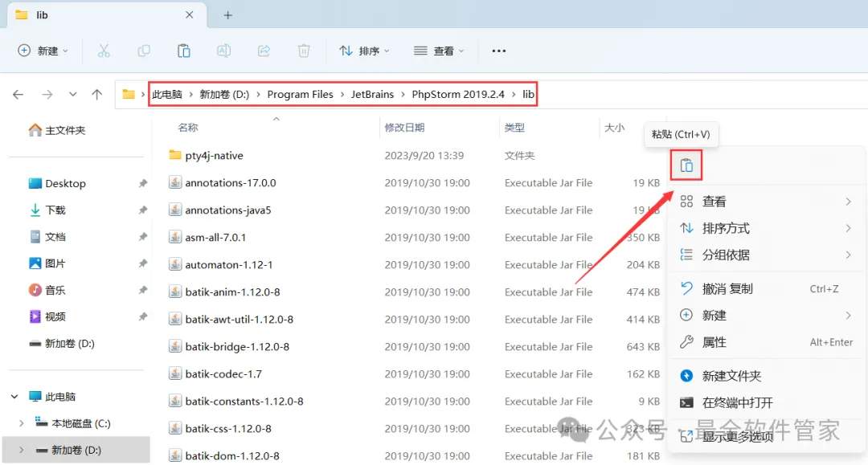Open recent locations dropdown chevron
This screenshot has height=465, width=868.
tap(72, 95)
